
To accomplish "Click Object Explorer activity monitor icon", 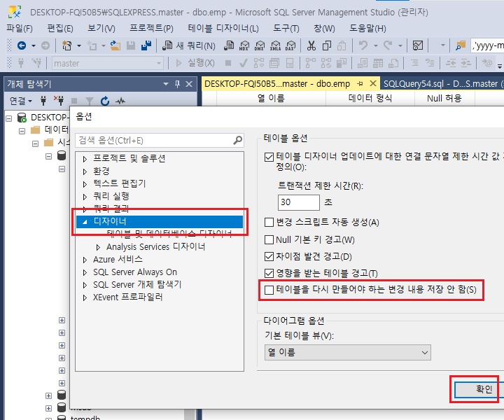I will click(120, 101).
